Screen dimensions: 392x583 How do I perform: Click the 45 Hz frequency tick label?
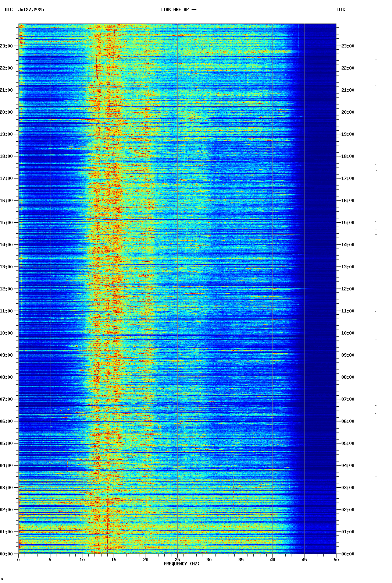pos(304,560)
